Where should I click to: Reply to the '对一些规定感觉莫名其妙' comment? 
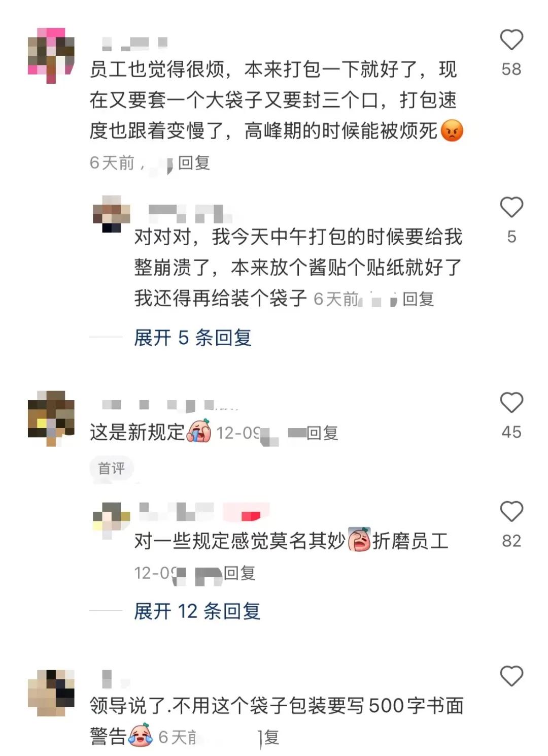[239, 573]
